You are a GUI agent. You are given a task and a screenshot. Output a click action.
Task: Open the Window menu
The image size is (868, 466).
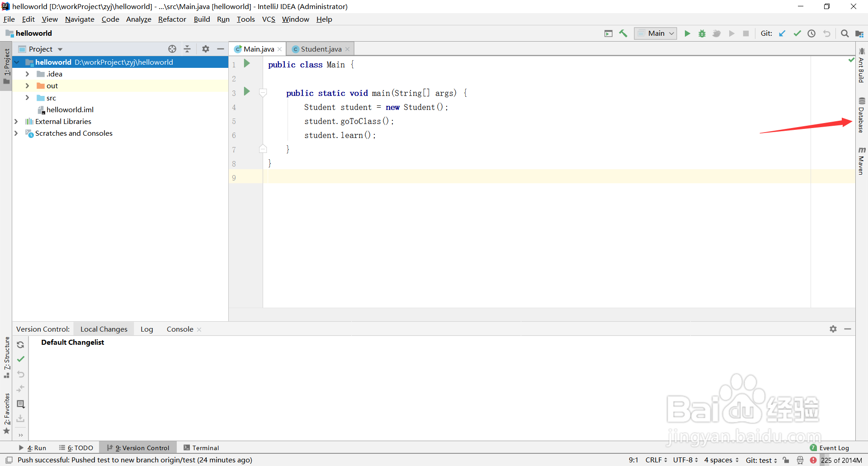click(295, 19)
